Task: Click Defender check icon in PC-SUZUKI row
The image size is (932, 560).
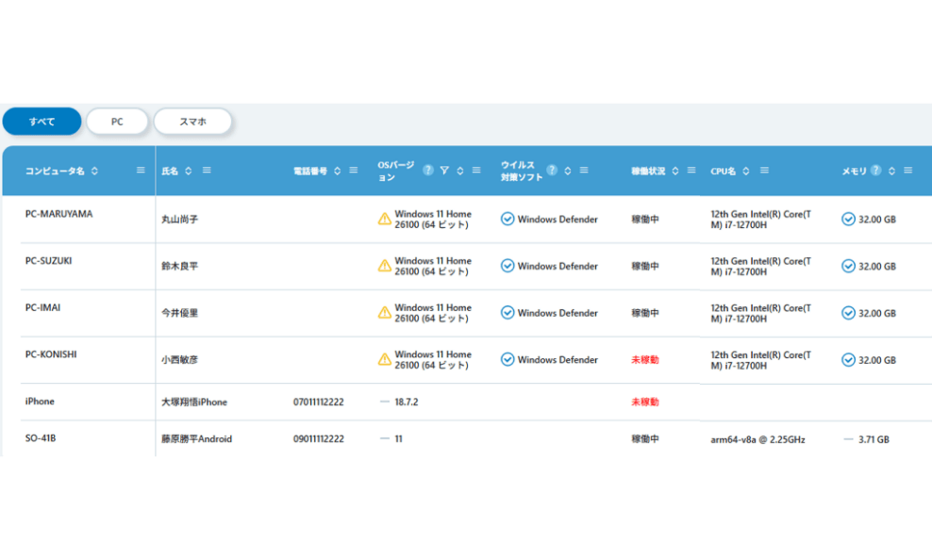Action: [507, 266]
